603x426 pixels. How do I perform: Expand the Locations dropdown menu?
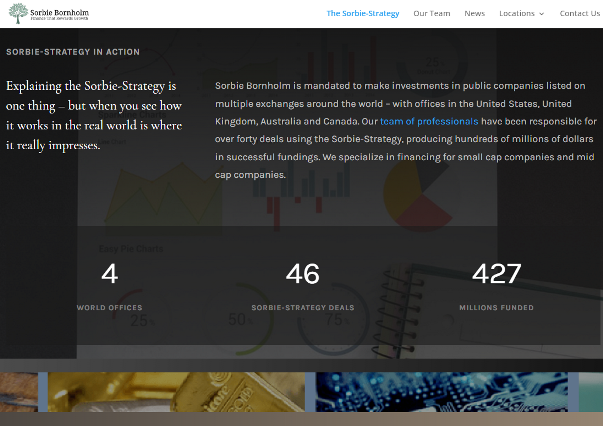521,13
